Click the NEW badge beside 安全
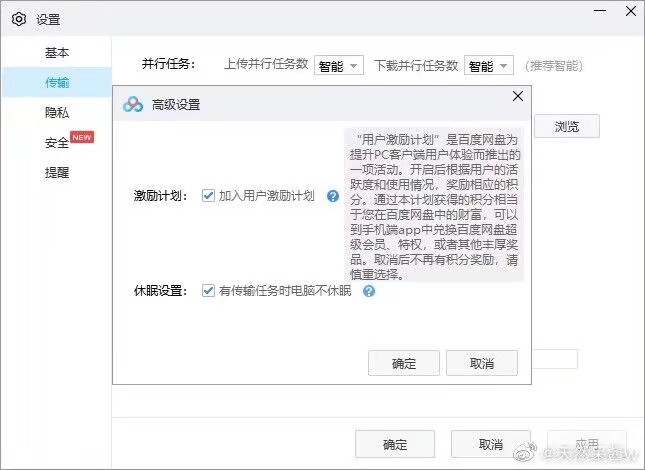This screenshot has height=470, width=645. tap(82, 137)
